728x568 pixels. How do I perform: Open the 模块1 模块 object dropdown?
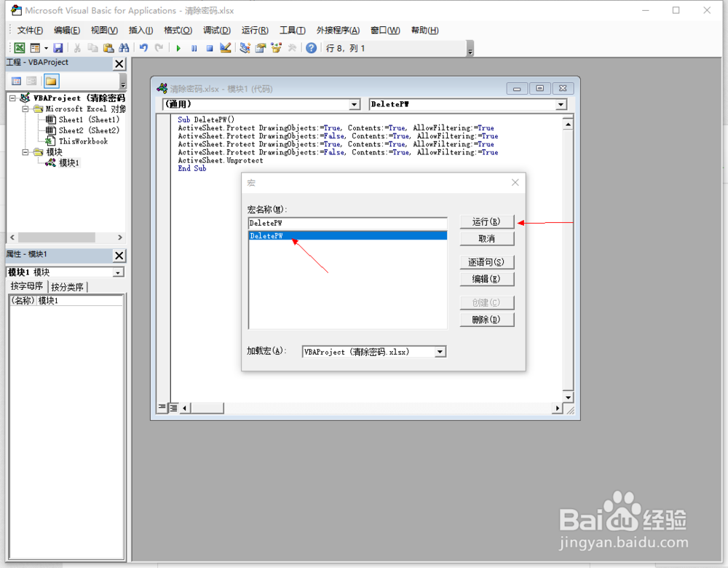(119, 272)
